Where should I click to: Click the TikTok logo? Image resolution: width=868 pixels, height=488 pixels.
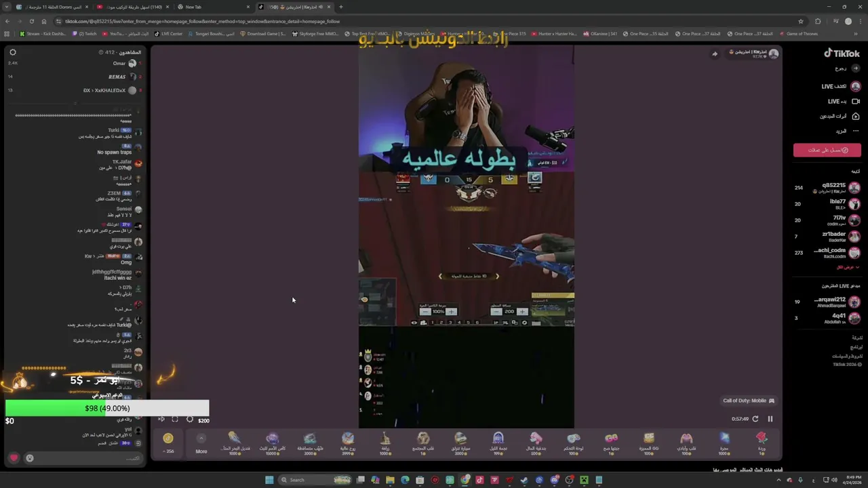click(842, 53)
